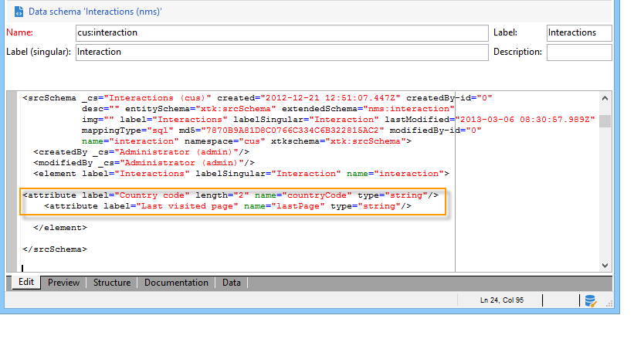Click the data schema document icon
The height and width of the screenshot is (339, 644).
(x=19, y=12)
